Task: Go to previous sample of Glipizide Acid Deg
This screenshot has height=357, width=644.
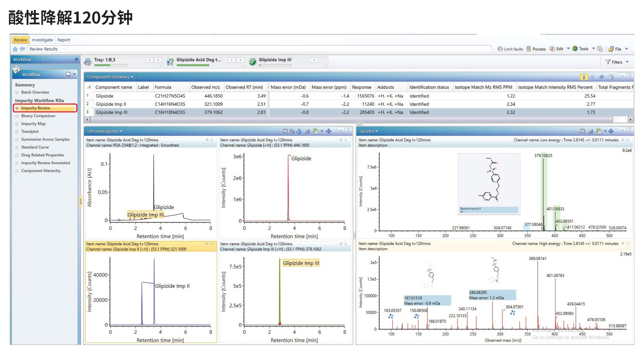Action: coord(232,60)
